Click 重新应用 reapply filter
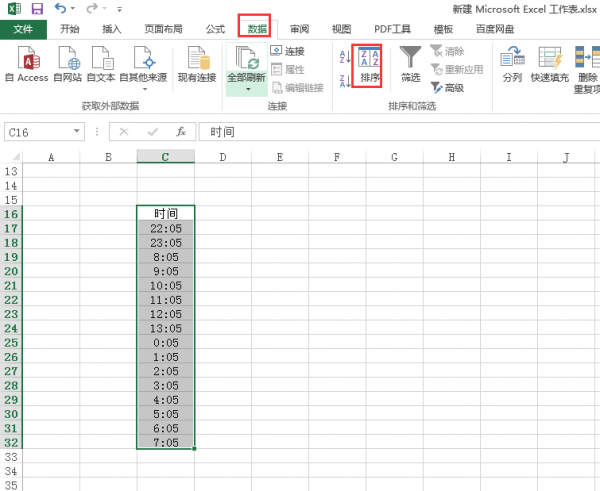Image resolution: width=600 pixels, height=491 pixels. click(x=457, y=70)
